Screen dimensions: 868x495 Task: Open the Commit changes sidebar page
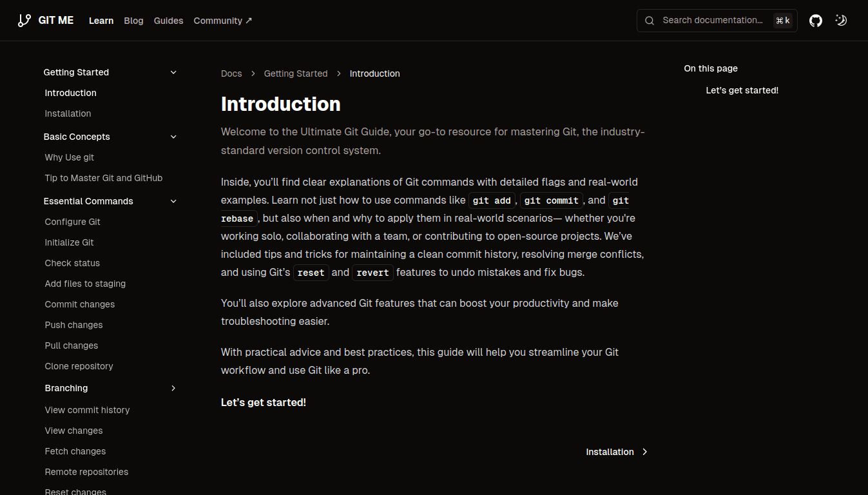tap(79, 304)
